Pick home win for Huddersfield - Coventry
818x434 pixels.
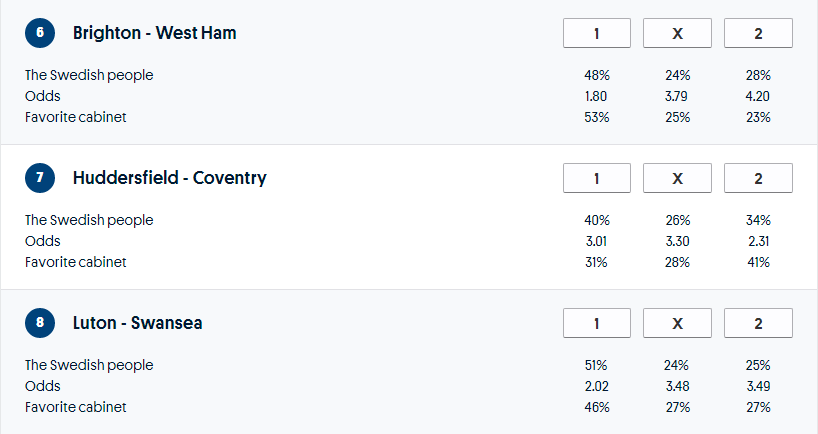pyautogui.click(x=597, y=179)
